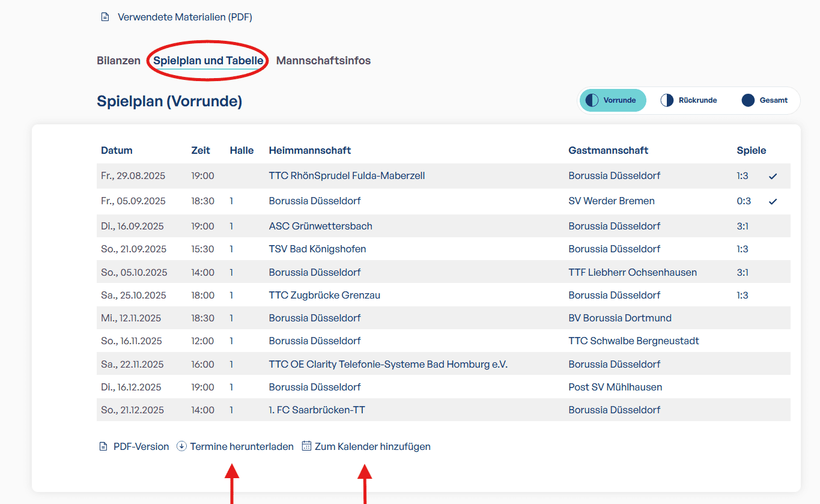
Task: Open the TTF Liebherr Ochsenhausen team link
Action: 633,273
